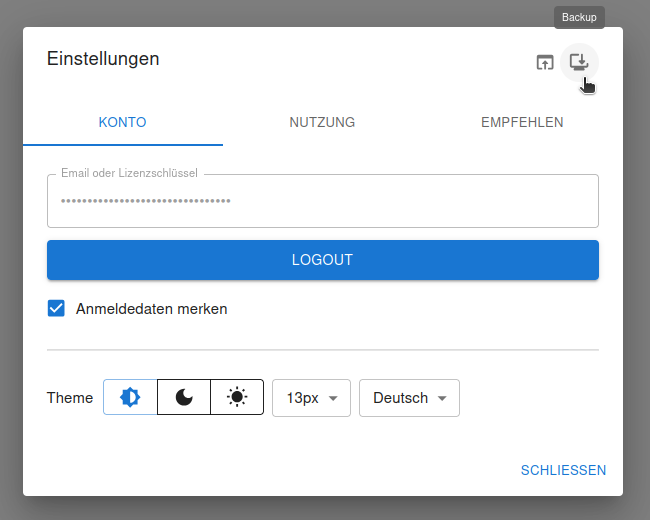The width and height of the screenshot is (650, 520).
Task: Open the Deutsch language dropdown
Action: (409, 397)
